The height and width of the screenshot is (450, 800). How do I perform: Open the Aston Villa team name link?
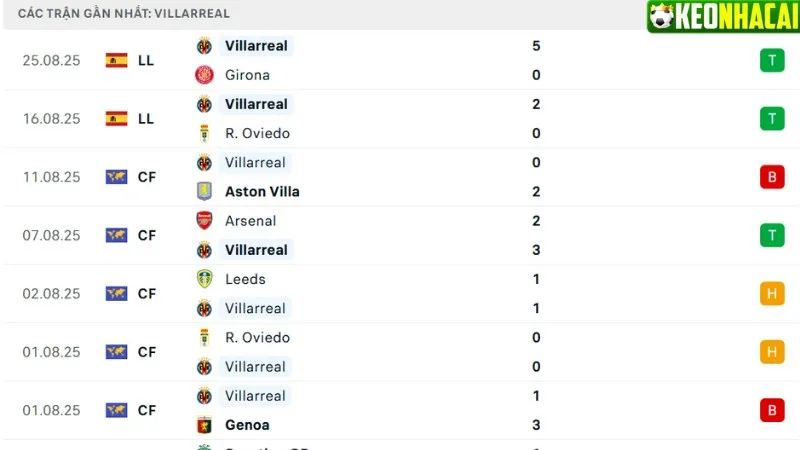click(x=262, y=191)
